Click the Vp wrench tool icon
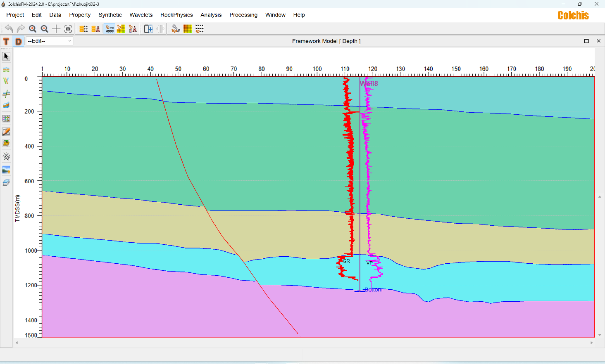This screenshot has width=605, height=364. [x=176, y=29]
